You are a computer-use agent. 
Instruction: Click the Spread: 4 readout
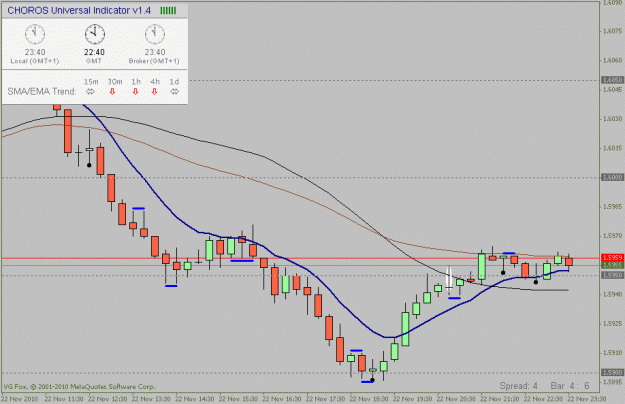click(519, 386)
